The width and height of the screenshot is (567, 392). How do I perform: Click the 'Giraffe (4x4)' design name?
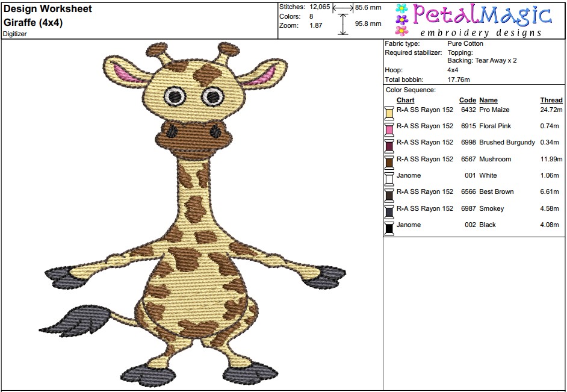tap(33, 22)
